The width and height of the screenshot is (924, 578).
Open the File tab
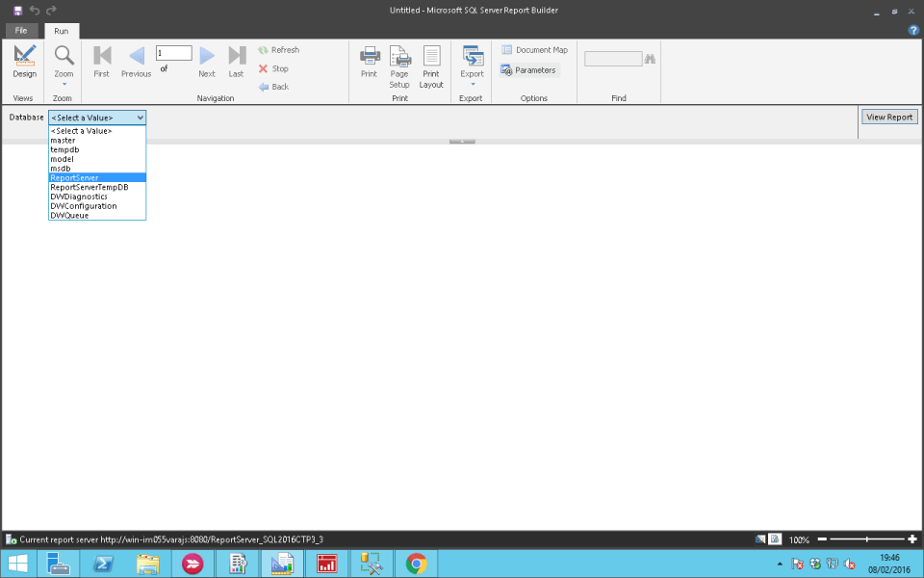tap(21, 31)
